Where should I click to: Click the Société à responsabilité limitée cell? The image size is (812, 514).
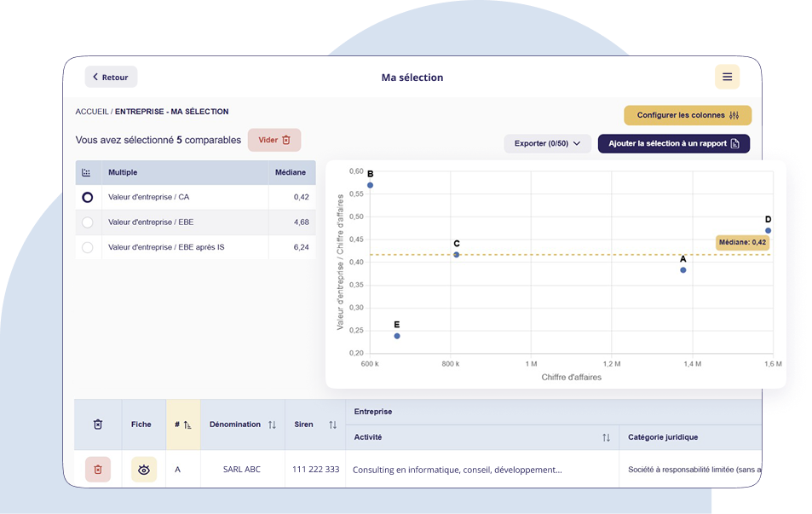coord(690,470)
